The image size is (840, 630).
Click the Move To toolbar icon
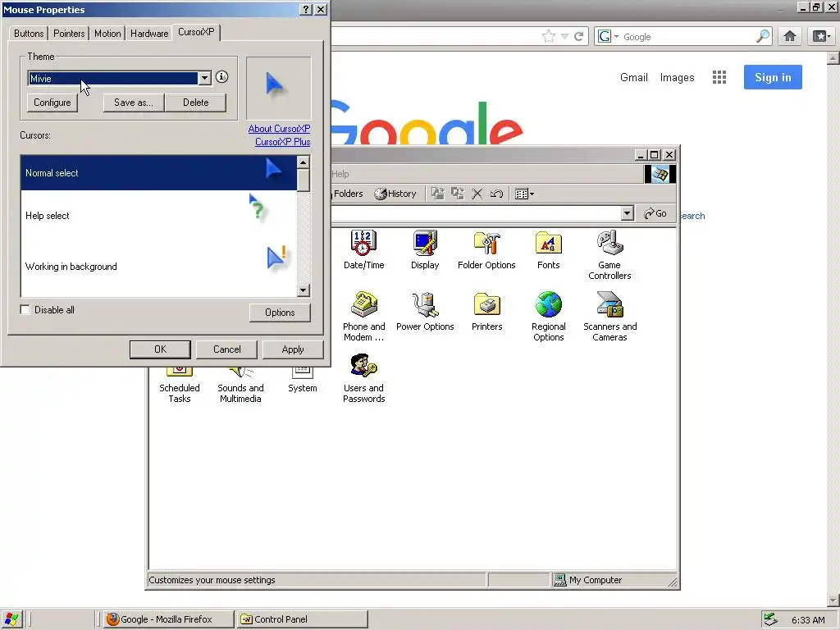(438, 194)
